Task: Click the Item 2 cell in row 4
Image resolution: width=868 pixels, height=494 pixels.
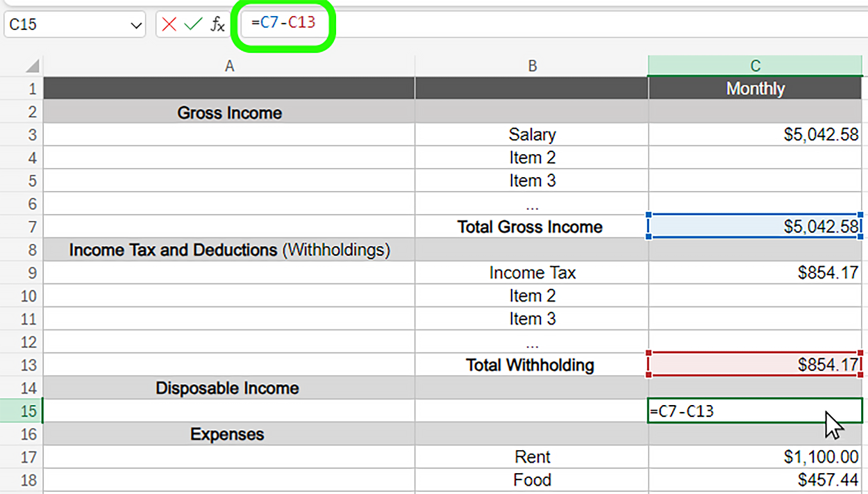Action: pyautogui.click(x=532, y=158)
